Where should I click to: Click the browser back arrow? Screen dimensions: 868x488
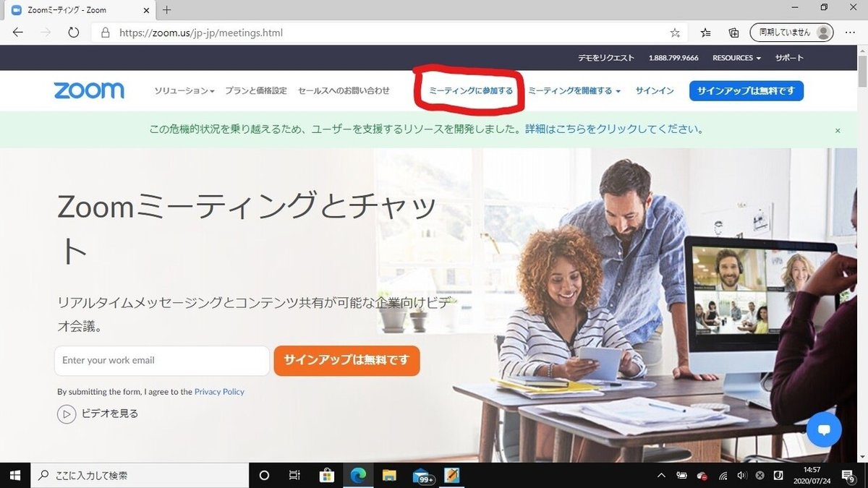coord(18,33)
